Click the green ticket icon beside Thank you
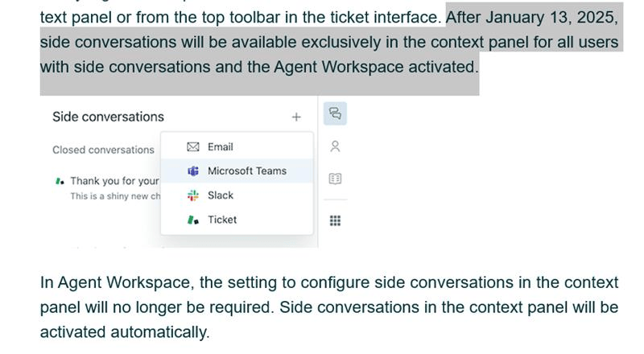The width and height of the screenshot is (644, 354). [60, 181]
